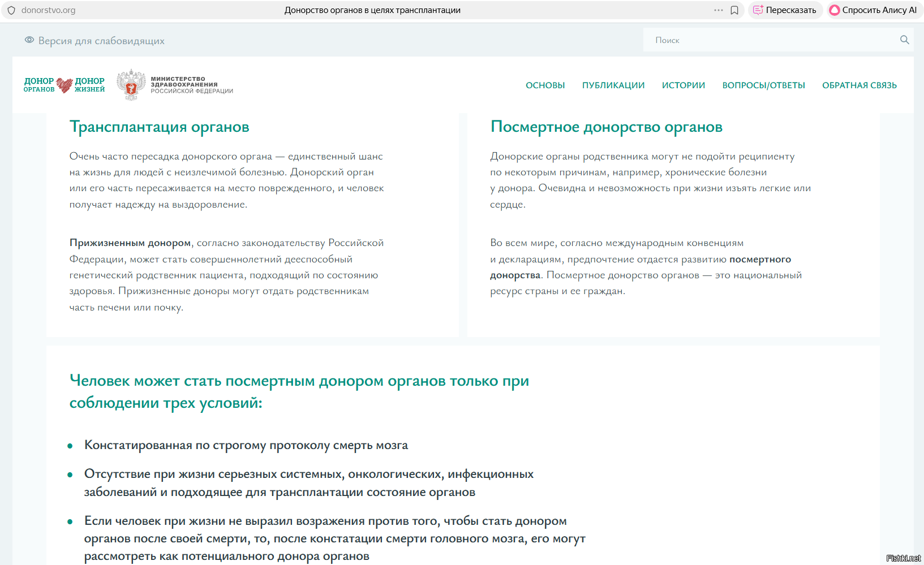This screenshot has width=924, height=565.
Task: Navigate to ОБРАТНАЯ СВЯЗЬ
Action: coord(859,85)
